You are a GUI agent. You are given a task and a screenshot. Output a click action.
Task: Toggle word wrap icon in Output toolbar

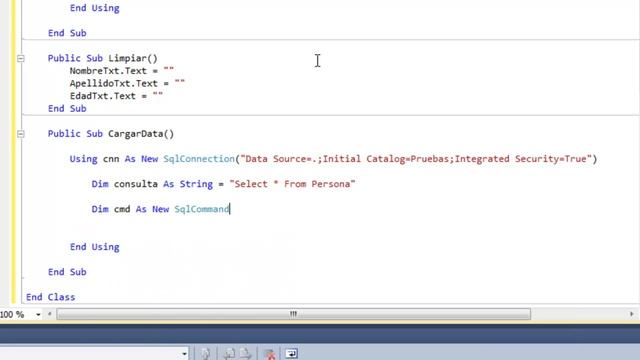291,353
